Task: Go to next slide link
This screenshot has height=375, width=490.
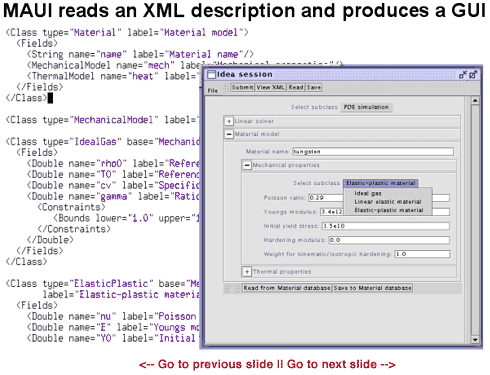Action: [341, 364]
